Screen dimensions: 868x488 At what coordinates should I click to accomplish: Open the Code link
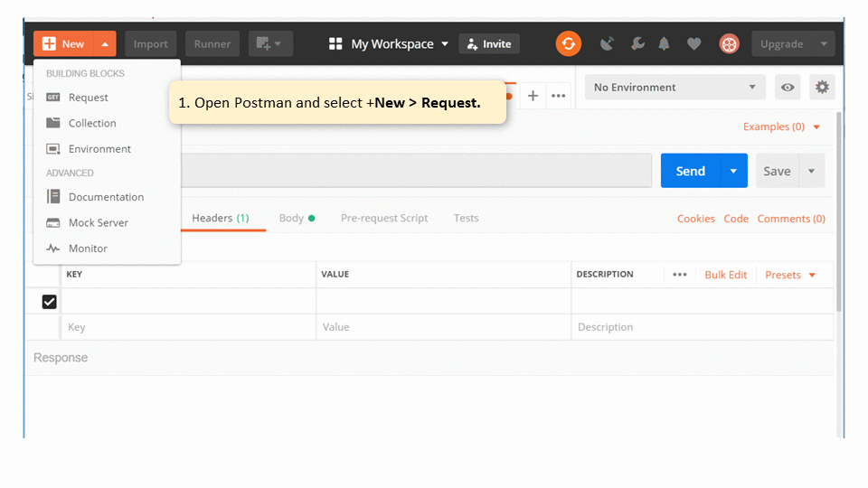(736, 219)
